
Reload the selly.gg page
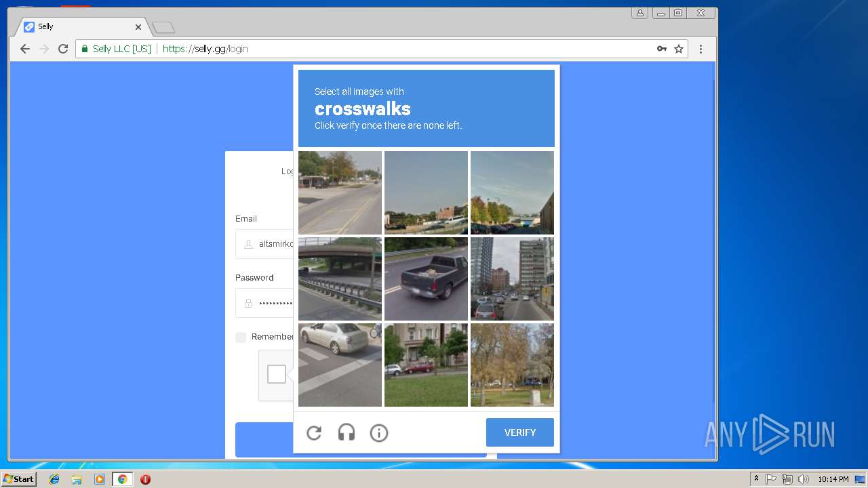coord(63,49)
